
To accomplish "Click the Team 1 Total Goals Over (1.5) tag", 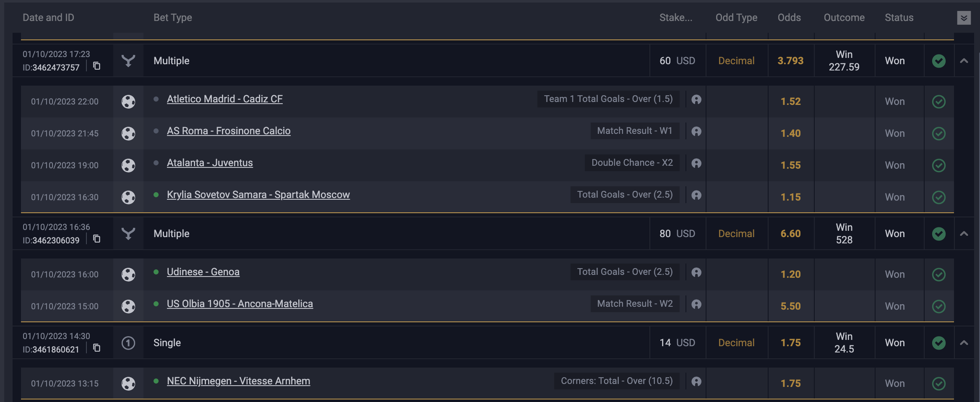I will pos(608,99).
